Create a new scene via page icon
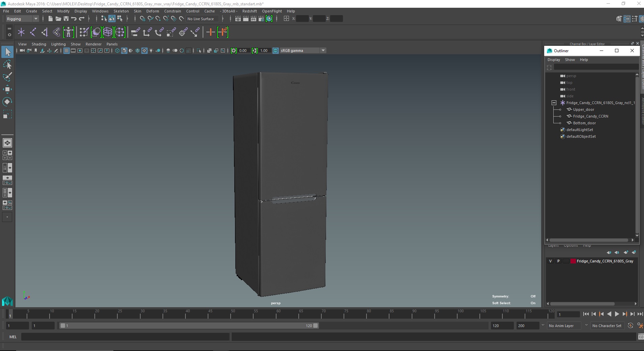The width and height of the screenshot is (644, 351). tap(50, 19)
